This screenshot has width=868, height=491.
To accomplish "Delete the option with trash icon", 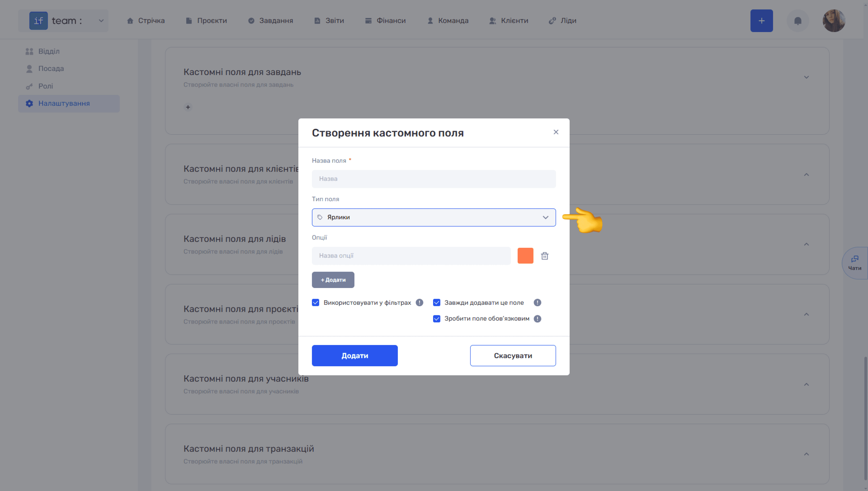I will (x=545, y=256).
